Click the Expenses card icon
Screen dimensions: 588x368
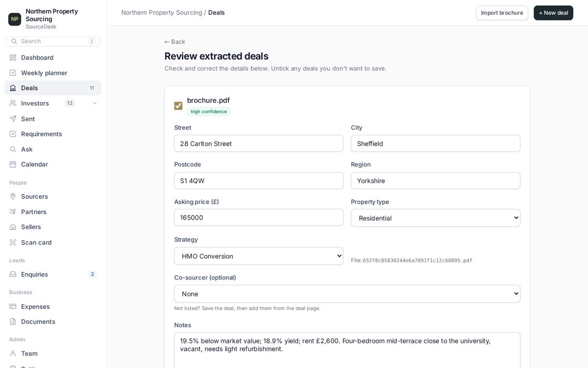pos(13,307)
